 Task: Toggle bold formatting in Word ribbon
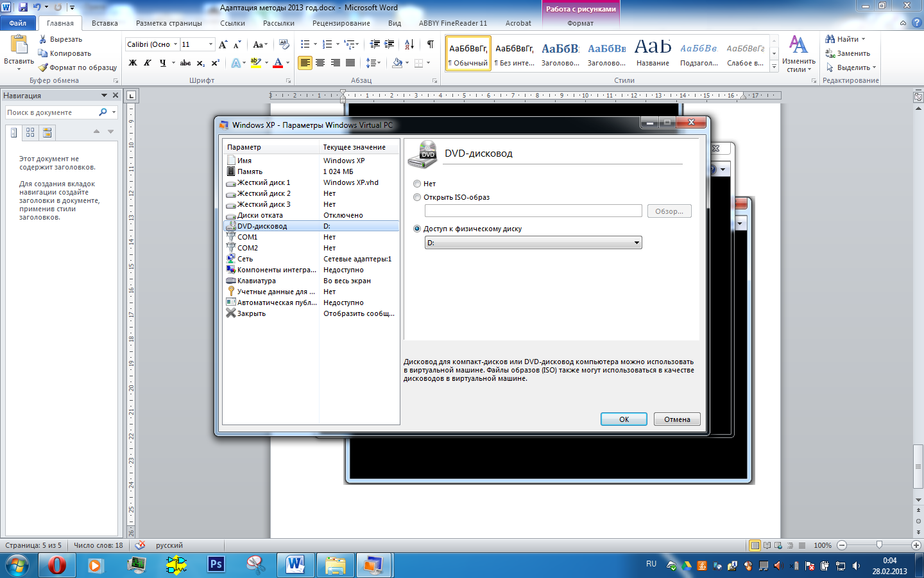coord(133,63)
